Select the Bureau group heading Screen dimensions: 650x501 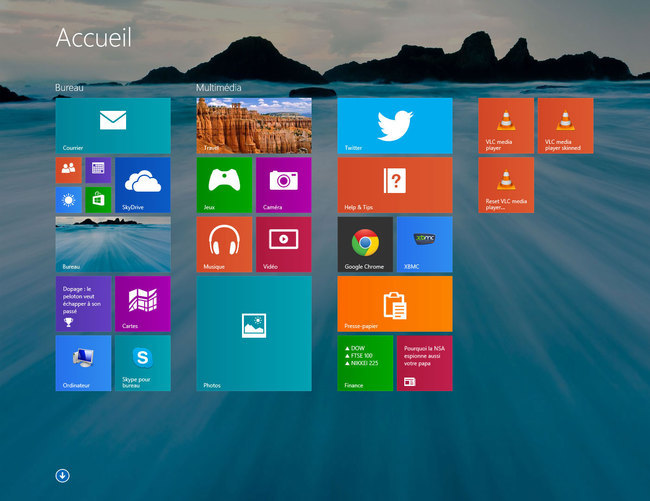[x=69, y=87]
